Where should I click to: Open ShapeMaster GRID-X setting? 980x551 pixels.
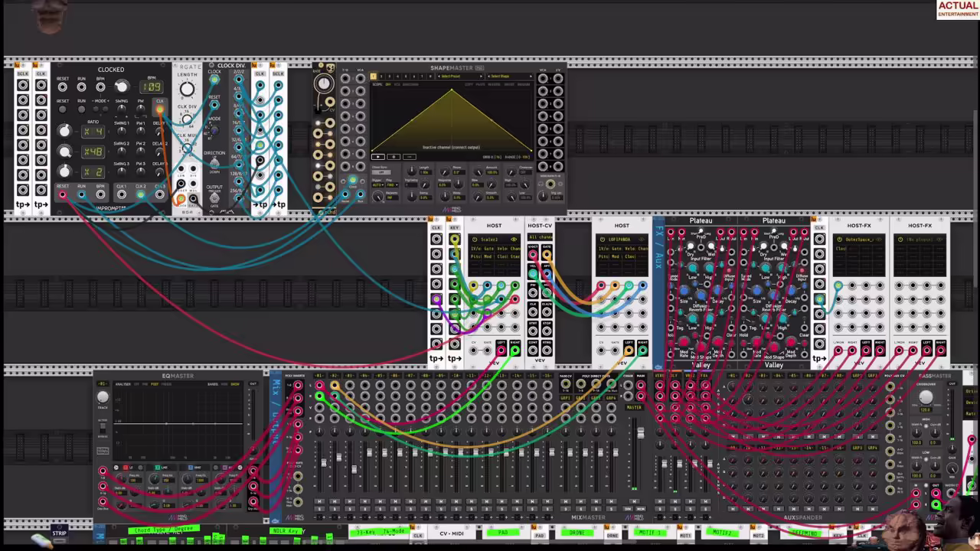point(492,157)
